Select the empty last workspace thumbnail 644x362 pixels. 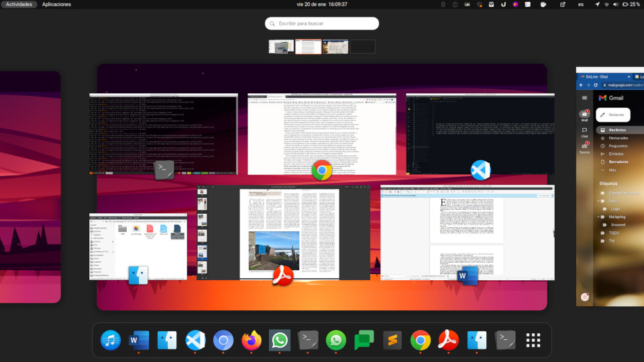click(x=363, y=46)
